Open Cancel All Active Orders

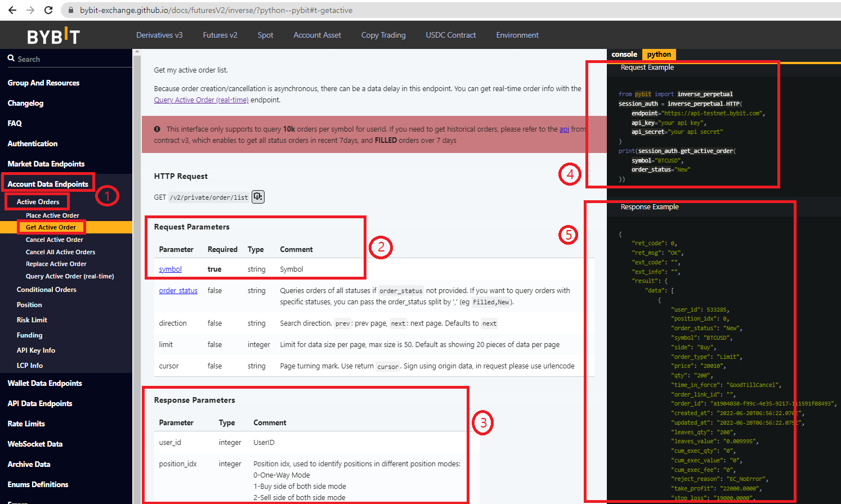point(60,252)
